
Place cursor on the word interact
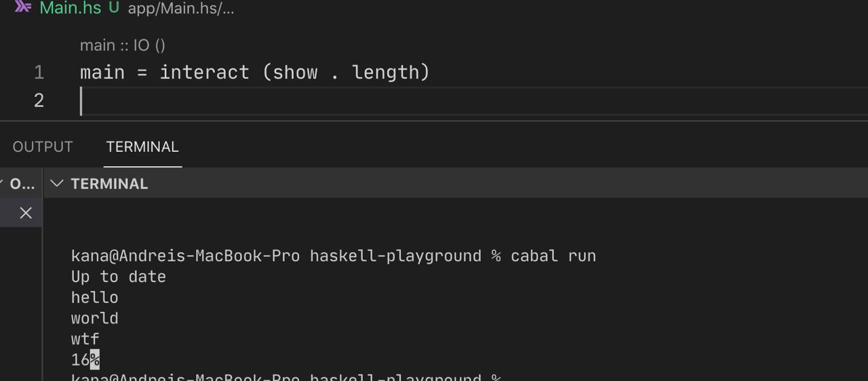click(204, 72)
